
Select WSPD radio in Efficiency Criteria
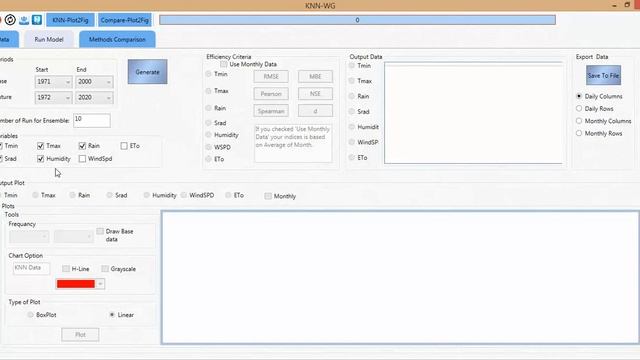point(209,147)
